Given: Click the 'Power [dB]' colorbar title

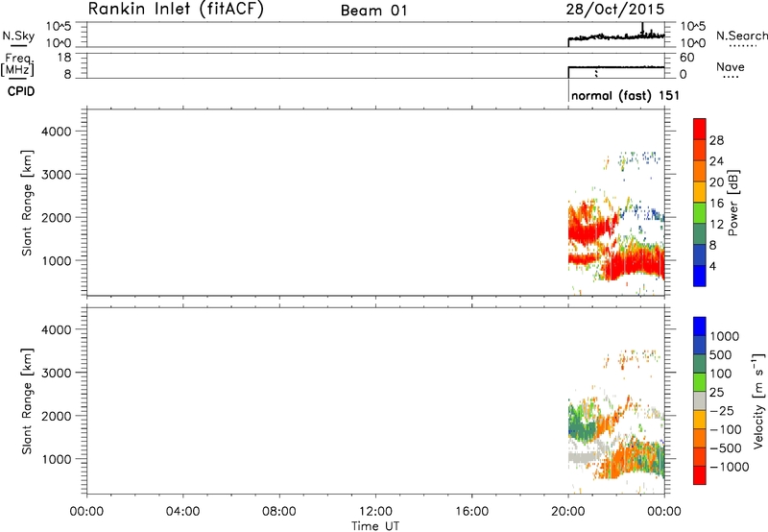Looking at the screenshot, I should click(733, 203).
